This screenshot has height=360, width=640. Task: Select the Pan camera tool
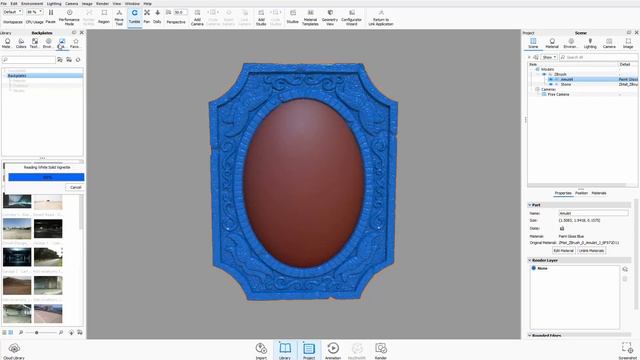point(147,16)
